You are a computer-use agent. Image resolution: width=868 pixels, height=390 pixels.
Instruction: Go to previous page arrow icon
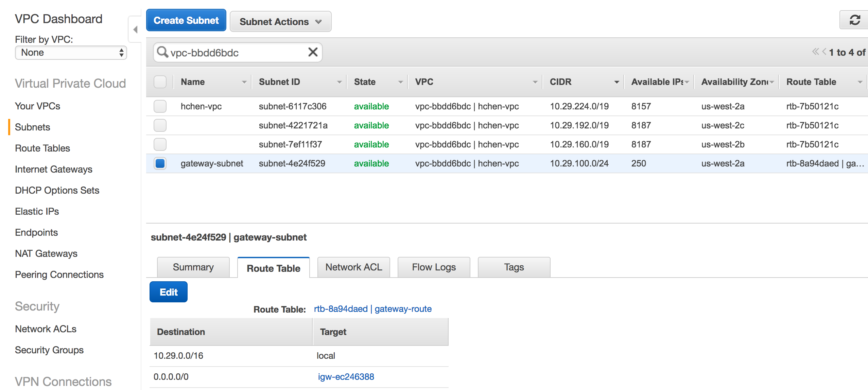coord(824,52)
